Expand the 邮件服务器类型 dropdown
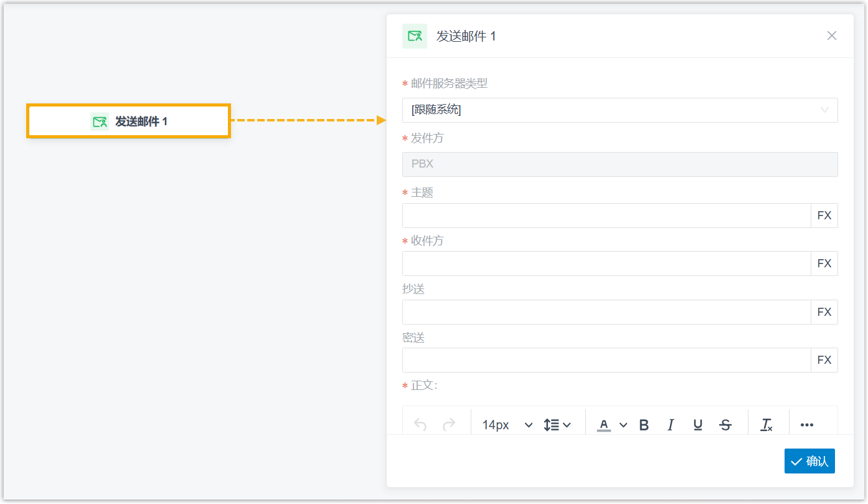 pos(620,110)
